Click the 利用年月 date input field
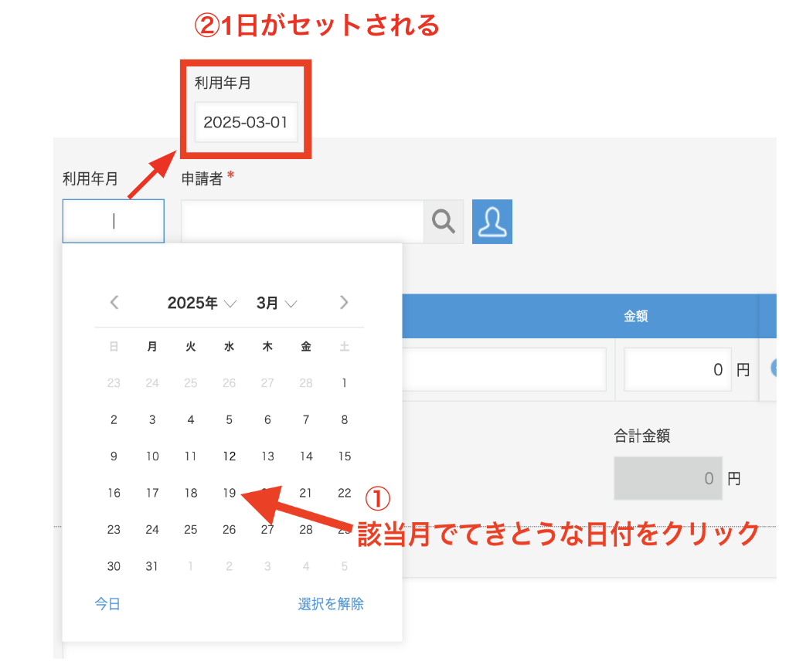The image size is (796, 672). point(113,221)
